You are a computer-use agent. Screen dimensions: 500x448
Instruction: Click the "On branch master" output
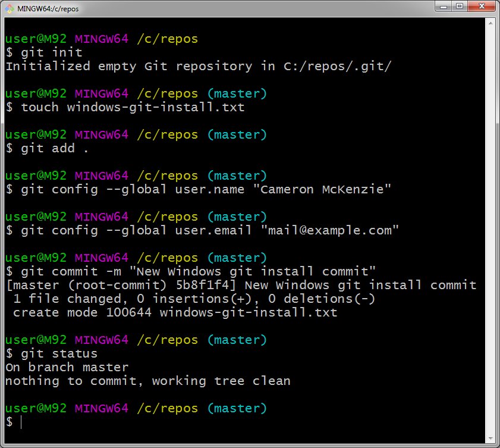(x=67, y=367)
